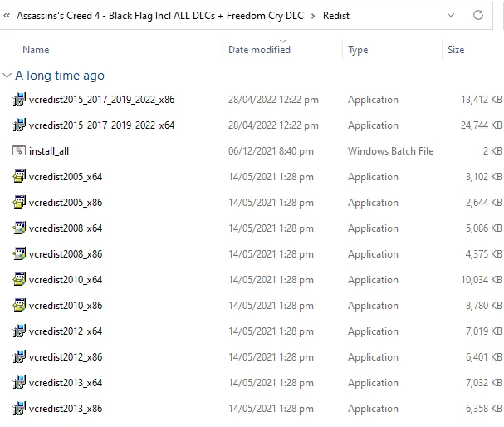This screenshot has width=504, height=427.
Task: Click the 5,086 KB size value
Action: [x=484, y=228]
